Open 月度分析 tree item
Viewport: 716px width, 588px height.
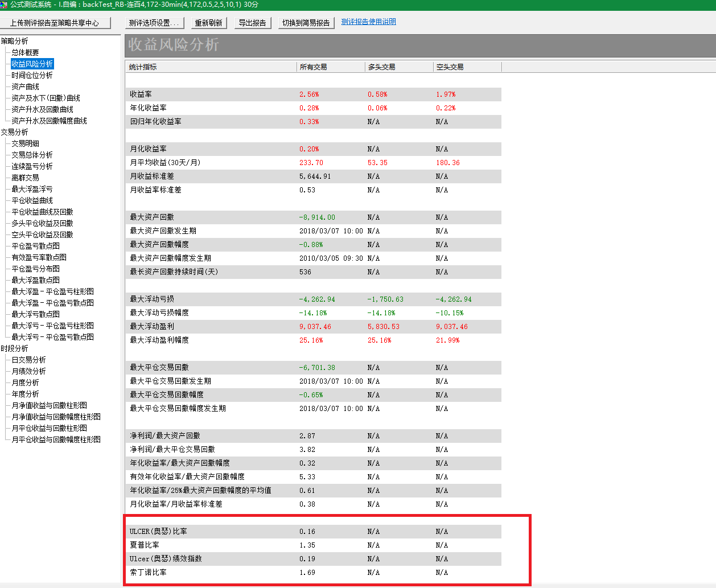pos(25,383)
